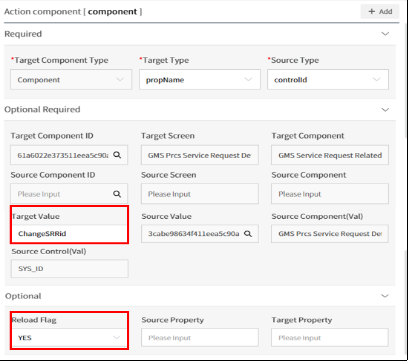The height and width of the screenshot is (362, 409).
Task: Collapse the Optional Required section chevron
Action: [385, 109]
